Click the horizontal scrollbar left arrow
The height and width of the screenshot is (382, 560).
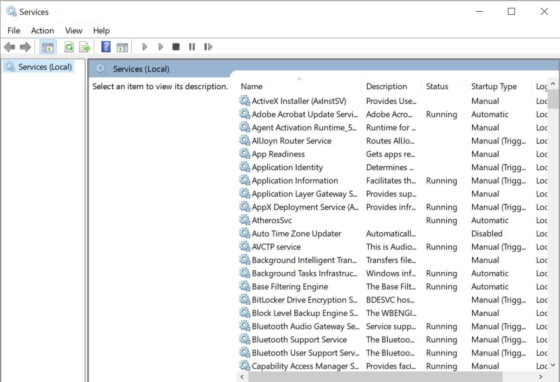click(242, 377)
